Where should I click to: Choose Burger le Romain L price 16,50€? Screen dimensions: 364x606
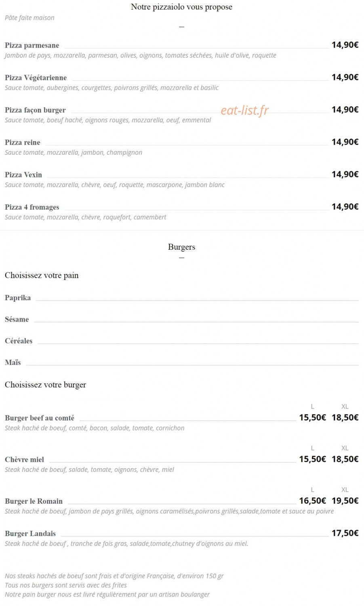tap(312, 501)
